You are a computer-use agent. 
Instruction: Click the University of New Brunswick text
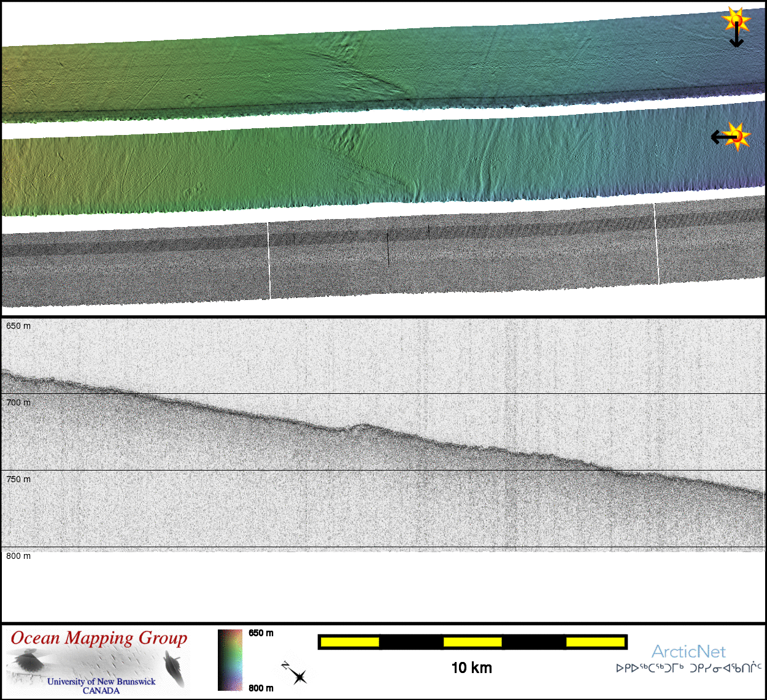[x=101, y=682]
